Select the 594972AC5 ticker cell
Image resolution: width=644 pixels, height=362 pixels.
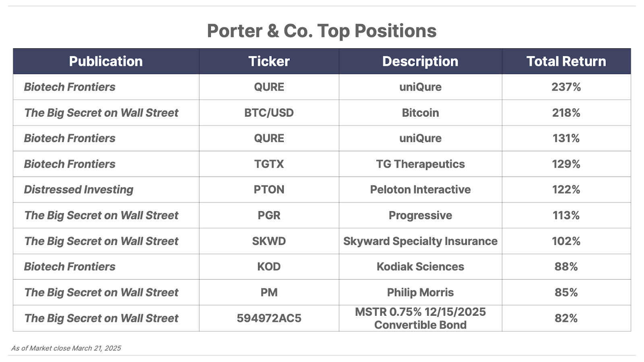click(269, 318)
